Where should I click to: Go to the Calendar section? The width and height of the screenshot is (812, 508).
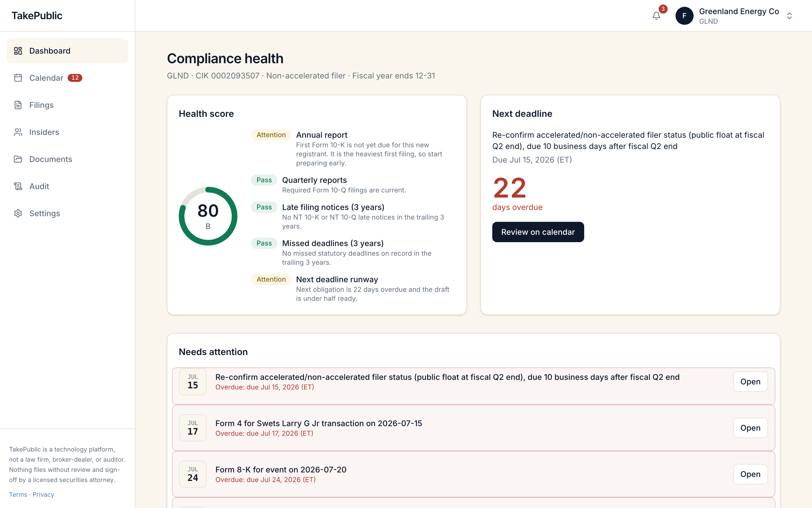[x=67, y=78]
